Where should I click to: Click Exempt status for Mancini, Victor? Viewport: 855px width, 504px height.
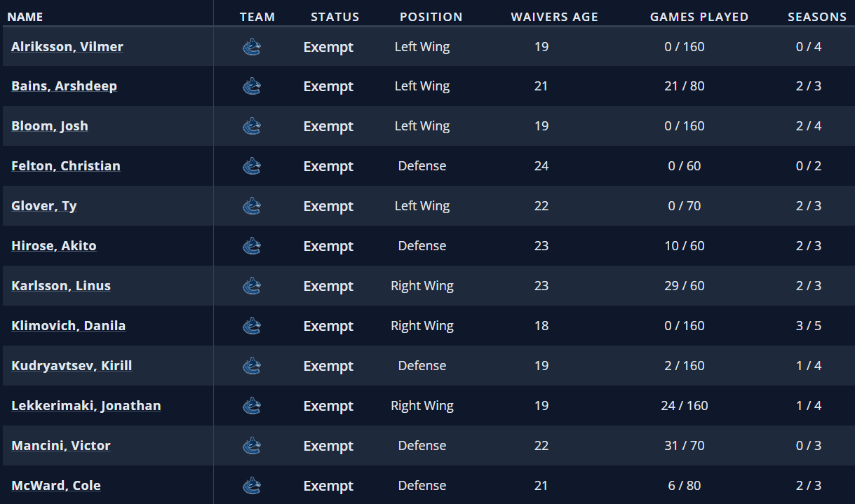pos(328,446)
